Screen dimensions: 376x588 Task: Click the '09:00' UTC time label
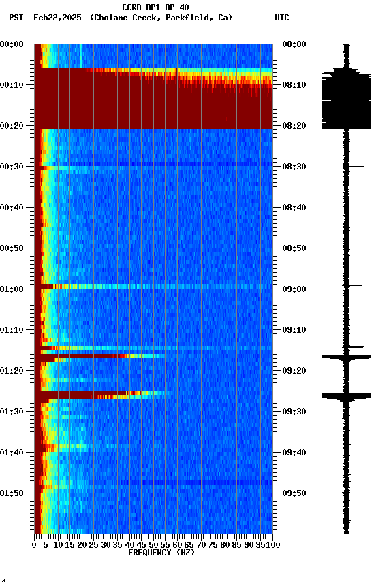pyautogui.click(x=294, y=289)
